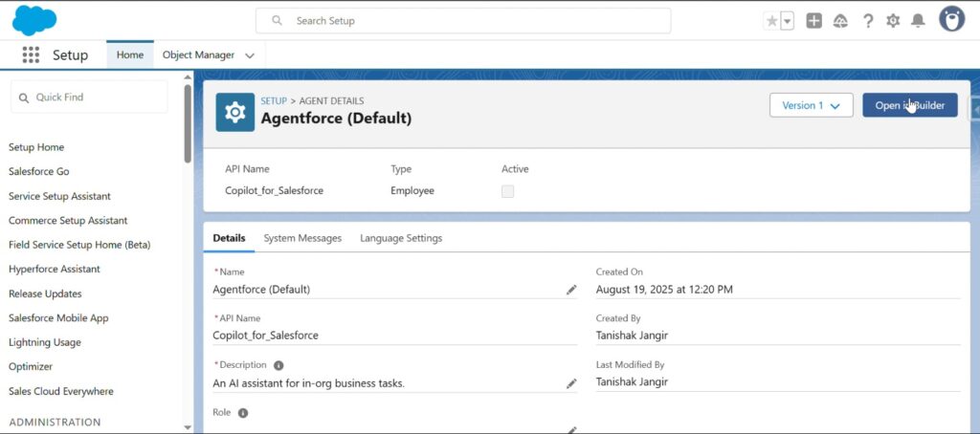Open Salesforce Go in sidebar
Viewport: 980px width, 434px height.
(38, 172)
